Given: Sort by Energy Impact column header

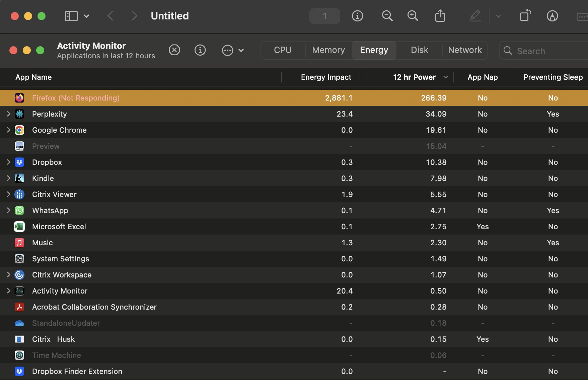Looking at the screenshot, I should pos(326,77).
